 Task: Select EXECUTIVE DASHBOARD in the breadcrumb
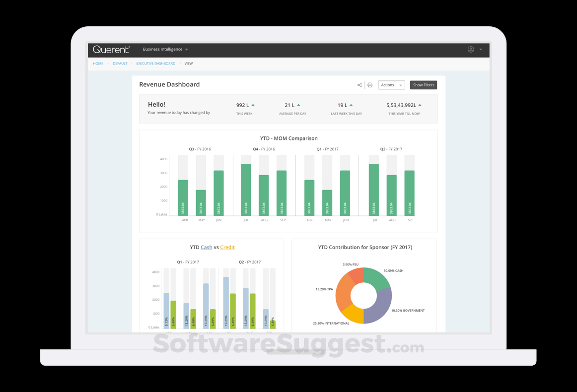(157, 63)
